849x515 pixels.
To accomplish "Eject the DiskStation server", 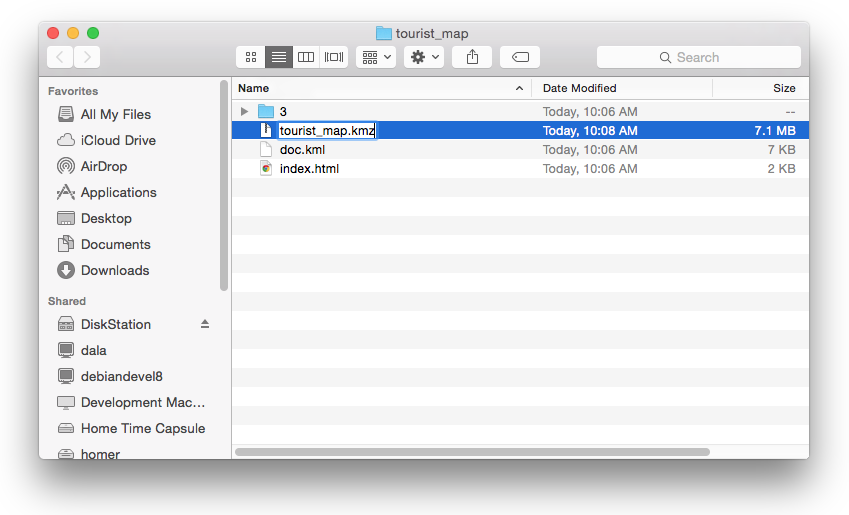I will pos(205,324).
